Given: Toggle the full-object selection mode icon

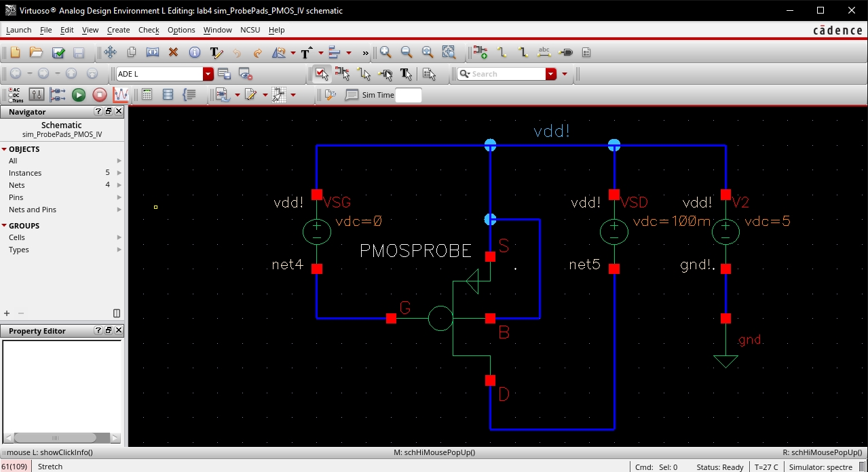Looking at the screenshot, I should [x=321, y=74].
